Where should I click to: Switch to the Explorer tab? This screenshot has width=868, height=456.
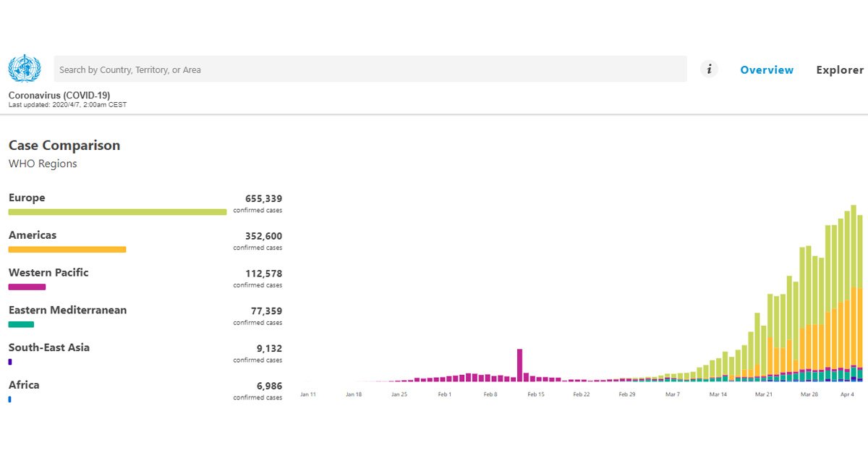tap(840, 70)
